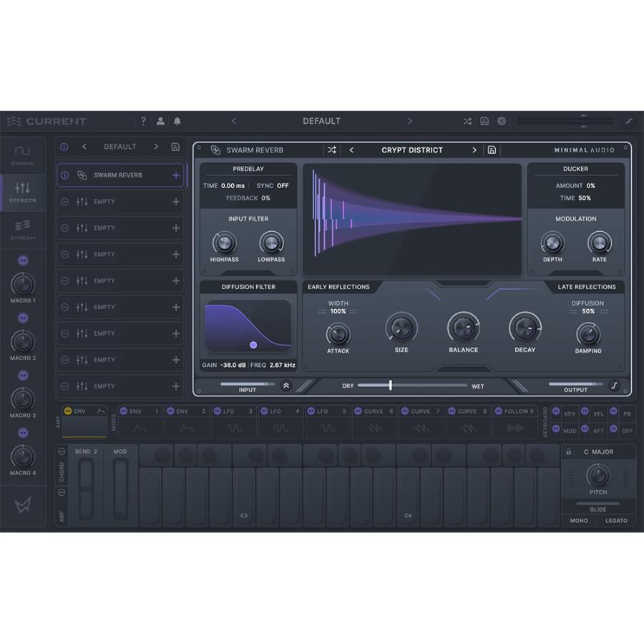Save the DEFAULT preset in top bar

click(x=484, y=121)
